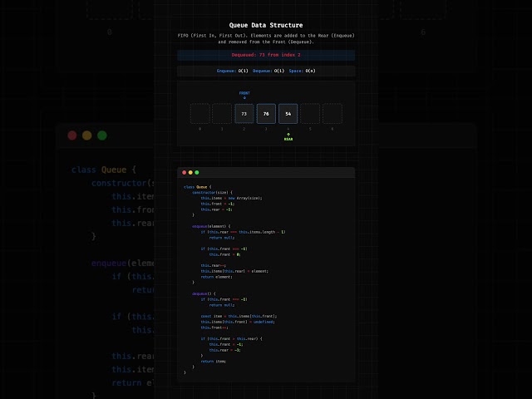Click the green REAR pointer arrow

click(x=288, y=135)
